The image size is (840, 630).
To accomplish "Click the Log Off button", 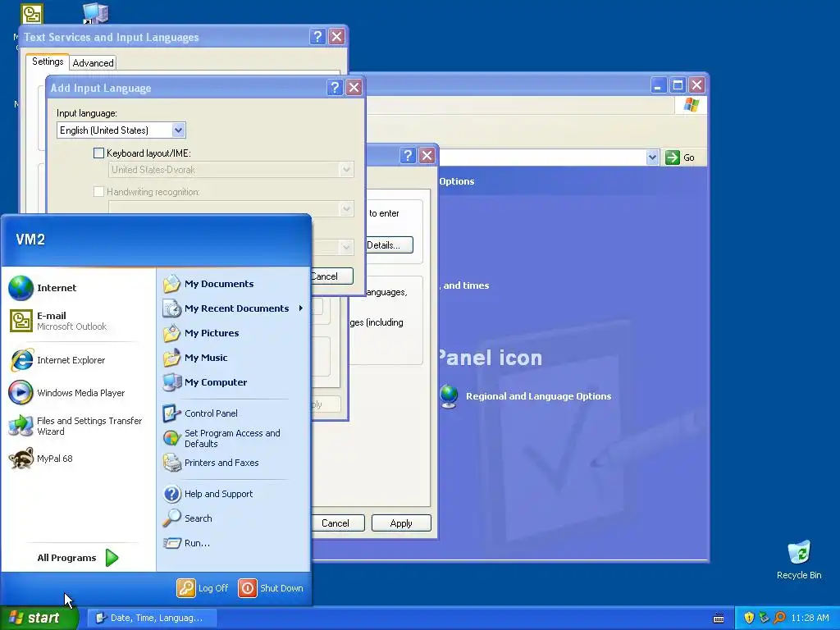I will click(203, 588).
